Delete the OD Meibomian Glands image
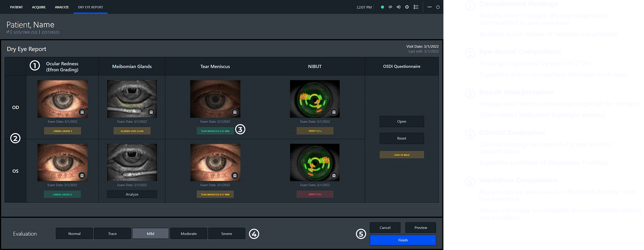Screen dimensions: 644x250 (x=151, y=112)
